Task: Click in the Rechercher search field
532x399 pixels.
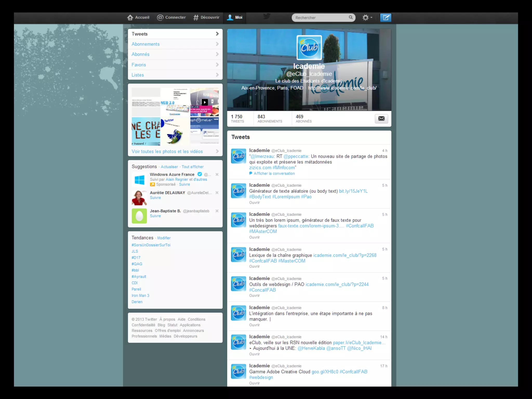Action: tap(320, 18)
